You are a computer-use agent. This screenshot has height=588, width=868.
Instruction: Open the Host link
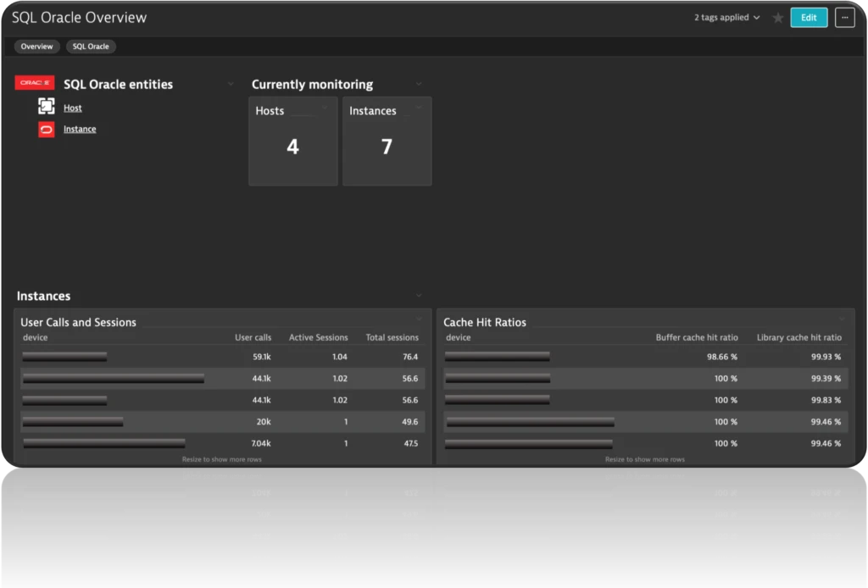(73, 108)
